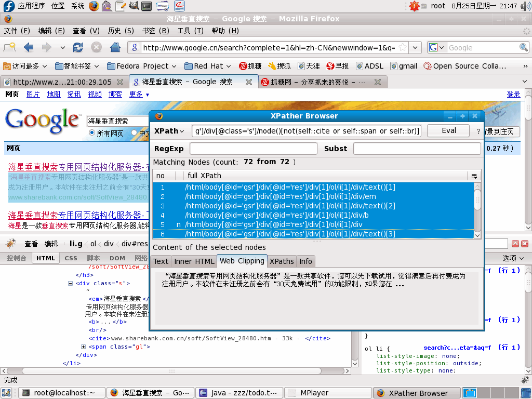The width and height of the screenshot is (532, 399).
Task: Open the Firebug DOM tab
Action: (117, 259)
